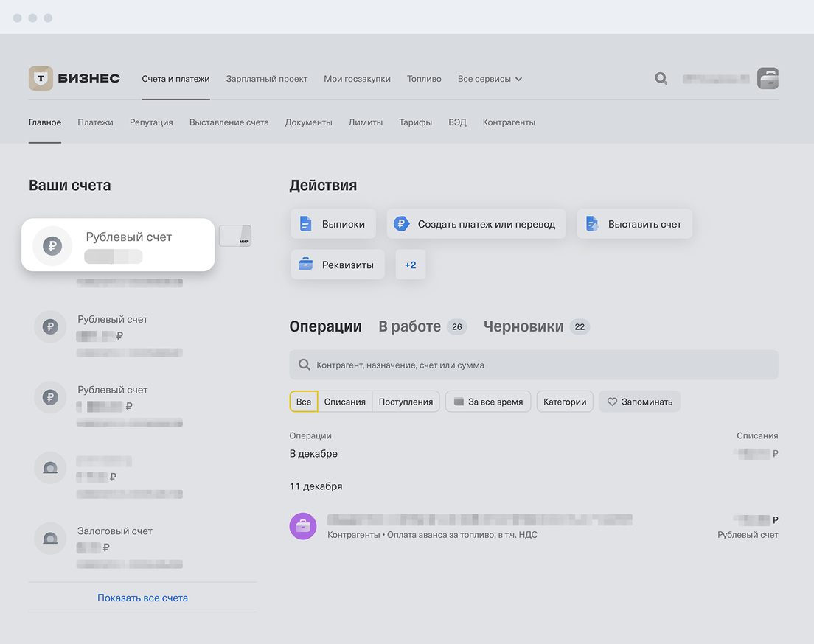Click the ruble icon for Создать платеж
Screen dimensions: 814x644
(401, 224)
